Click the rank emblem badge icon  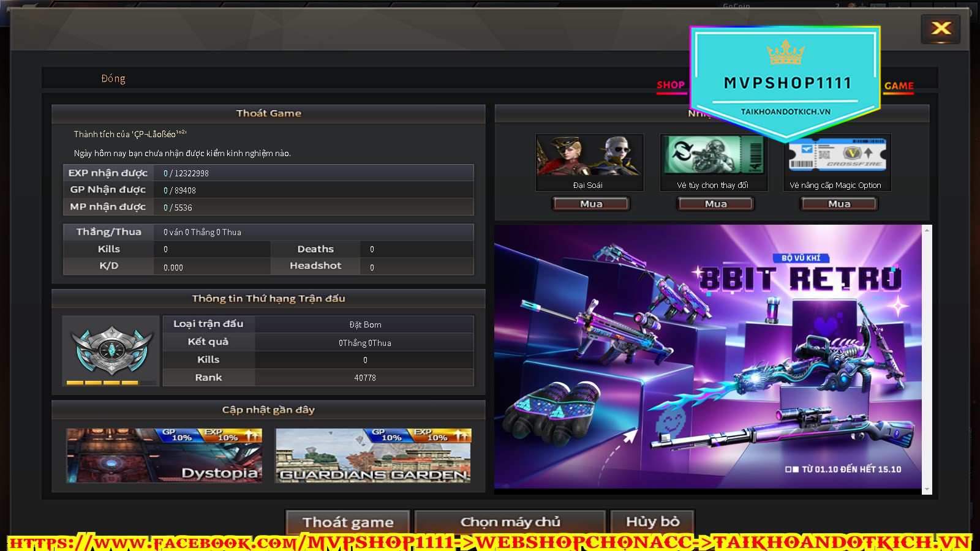(x=111, y=350)
